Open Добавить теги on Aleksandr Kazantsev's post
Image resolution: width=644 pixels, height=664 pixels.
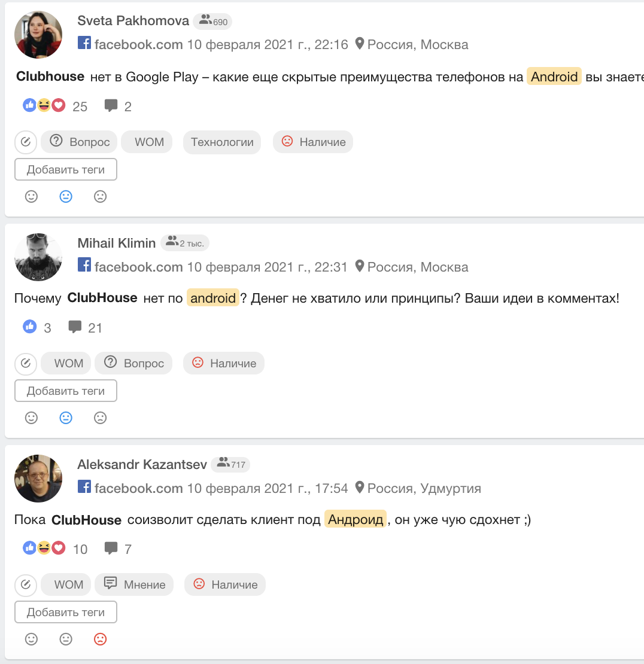[x=66, y=613]
